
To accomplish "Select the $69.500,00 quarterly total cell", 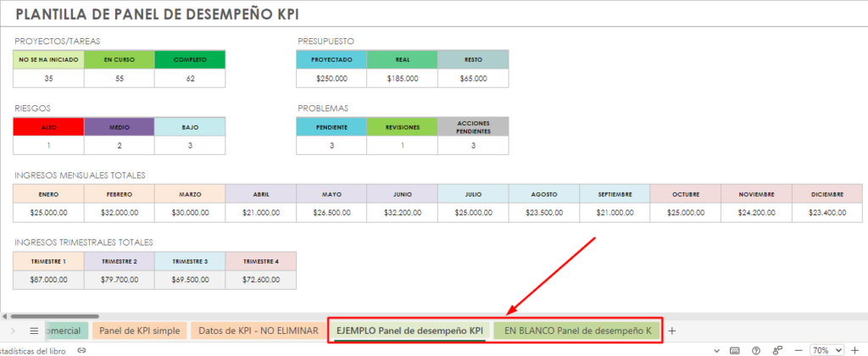I will pyautogui.click(x=190, y=281).
